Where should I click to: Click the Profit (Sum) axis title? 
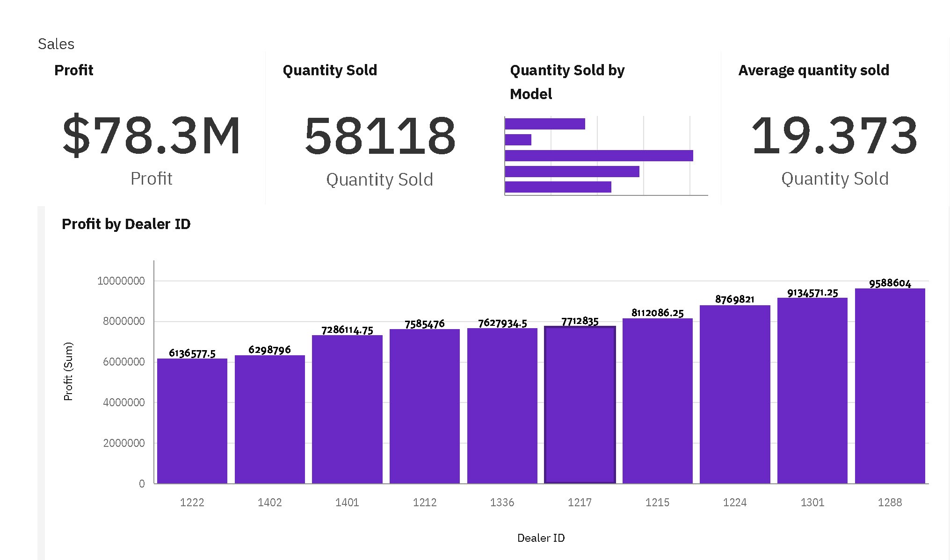coord(68,372)
